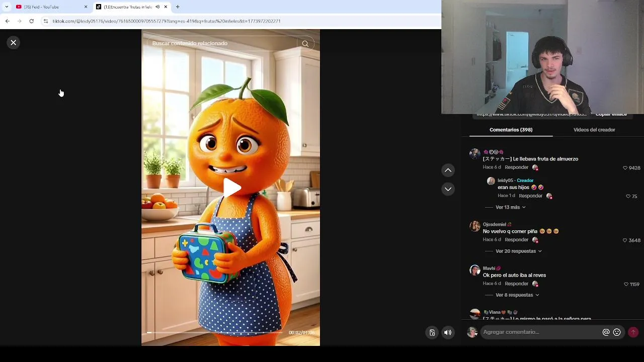Open a new browser tab with plus
The image size is (644, 362).
(x=178, y=7)
